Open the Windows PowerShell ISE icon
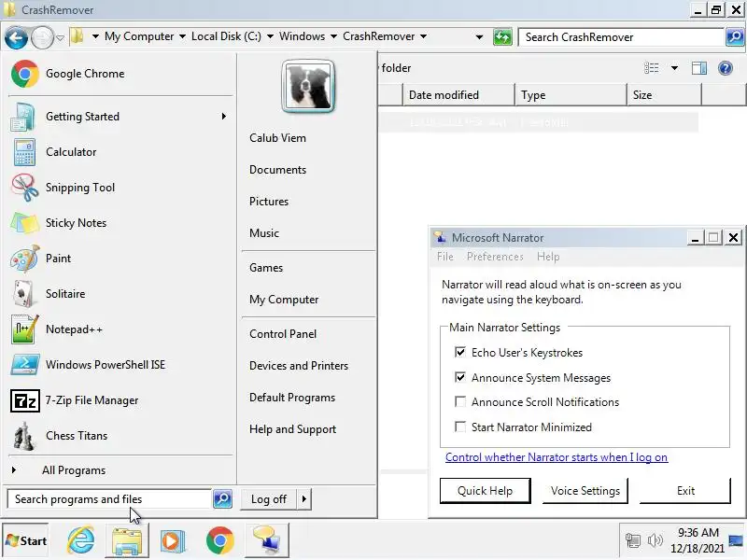This screenshot has width=747, height=560. point(25,365)
